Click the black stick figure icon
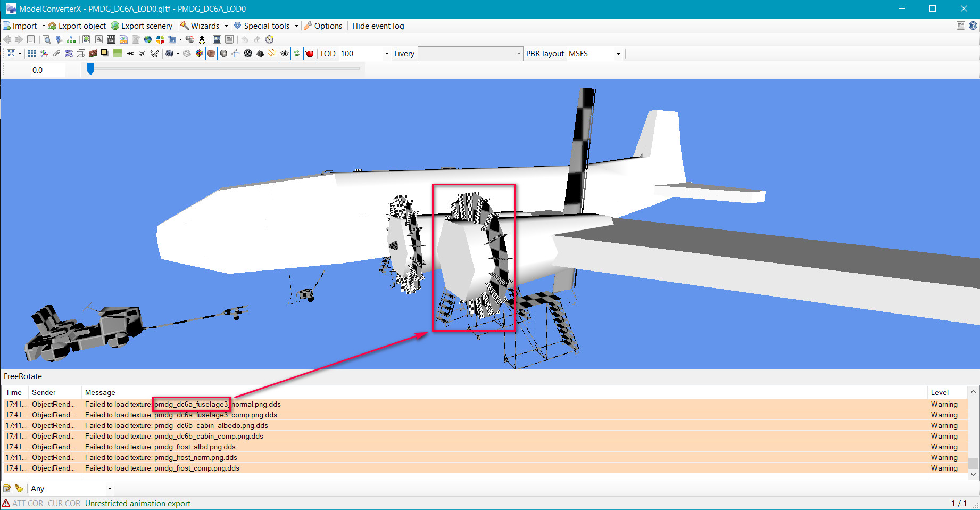 (202, 39)
